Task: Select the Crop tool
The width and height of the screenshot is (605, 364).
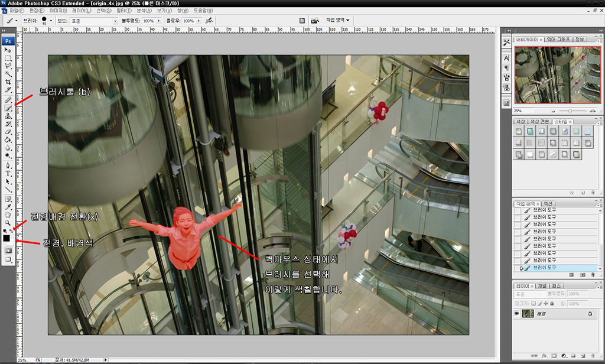Action: click(8, 82)
